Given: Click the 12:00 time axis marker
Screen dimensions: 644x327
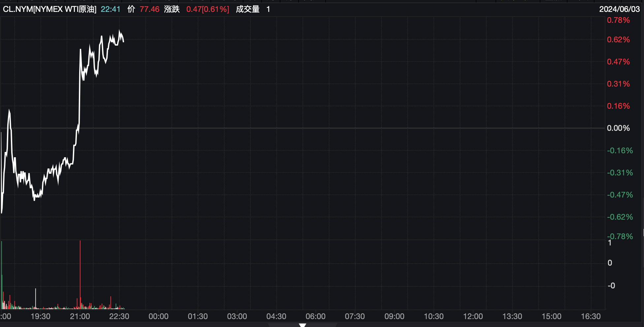Looking at the screenshot, I should coord(473,316).
